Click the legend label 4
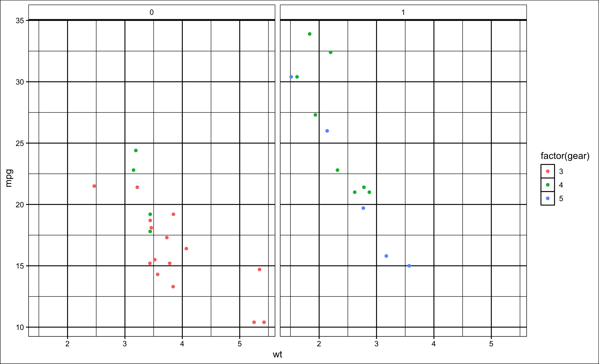 (x=561, y=185)
